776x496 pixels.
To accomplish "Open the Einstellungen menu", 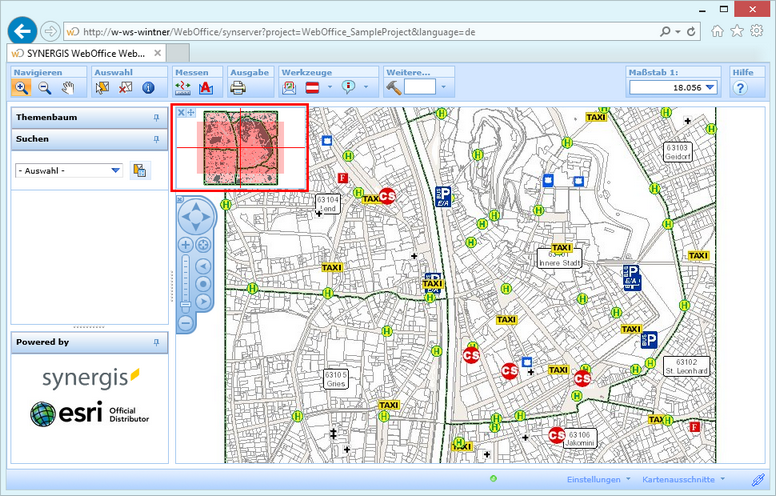I will click(x=598, y=480).
